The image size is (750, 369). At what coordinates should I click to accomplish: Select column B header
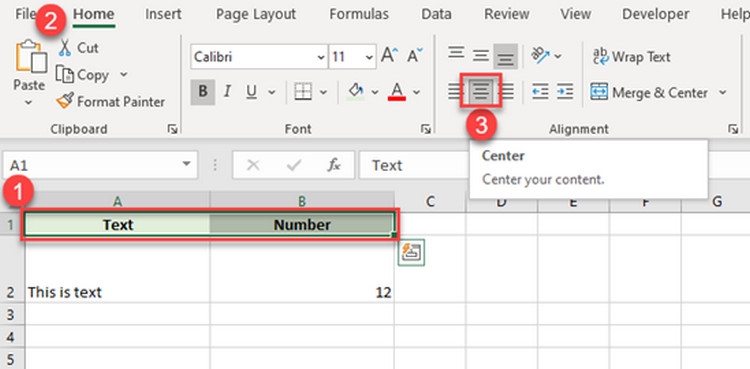302,202
